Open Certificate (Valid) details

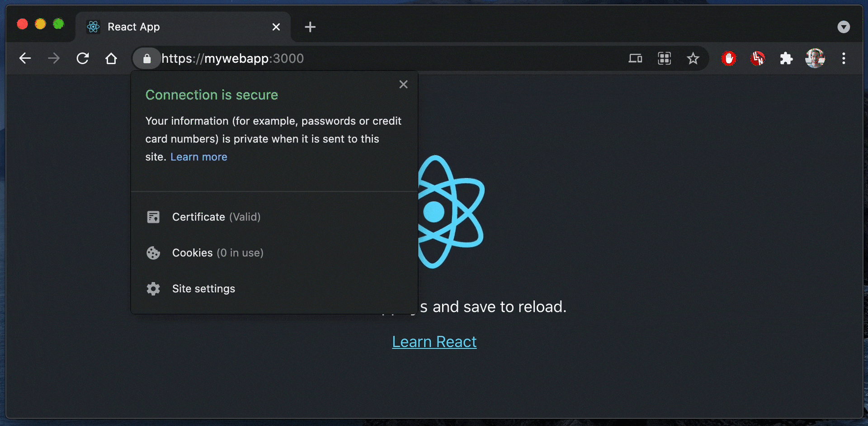(274, 217)
